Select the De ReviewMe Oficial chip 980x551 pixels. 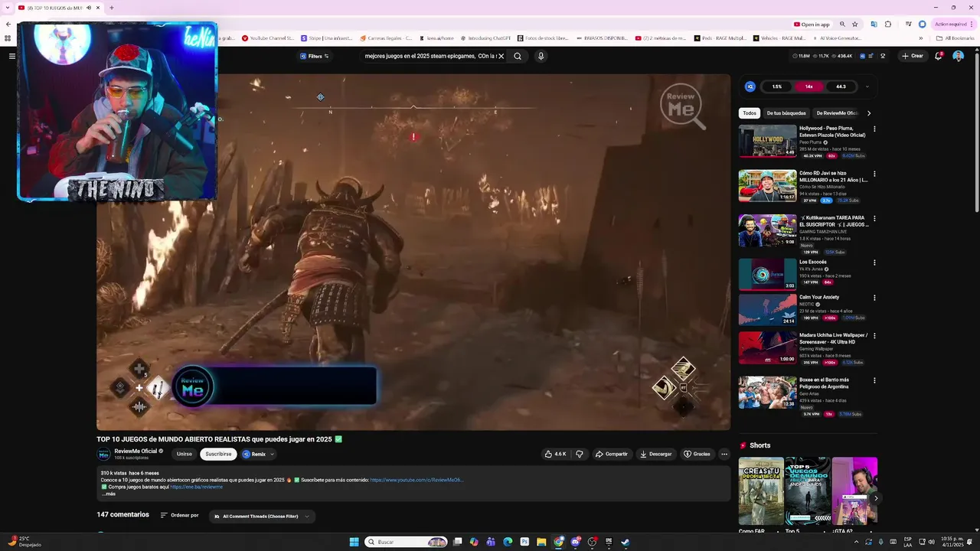click(837, 113)
